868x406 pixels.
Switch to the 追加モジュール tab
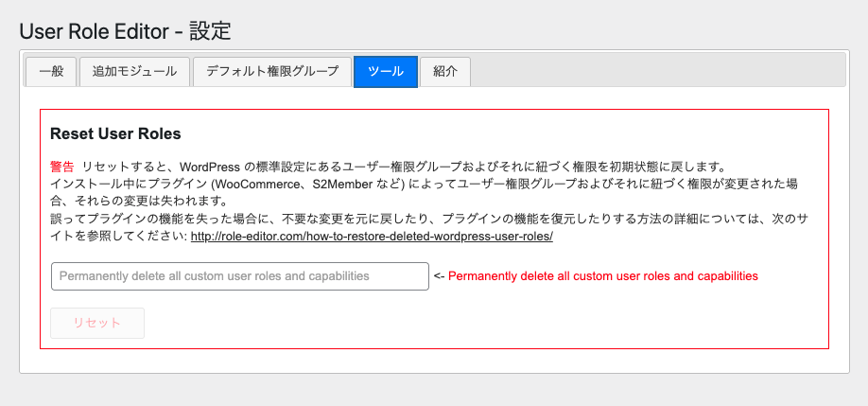134,72
